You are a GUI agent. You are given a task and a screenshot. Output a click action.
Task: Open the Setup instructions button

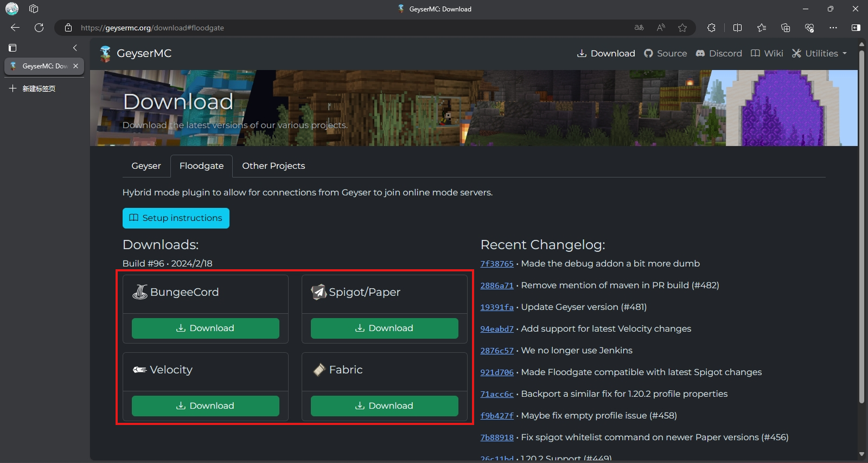pos(176,218)
